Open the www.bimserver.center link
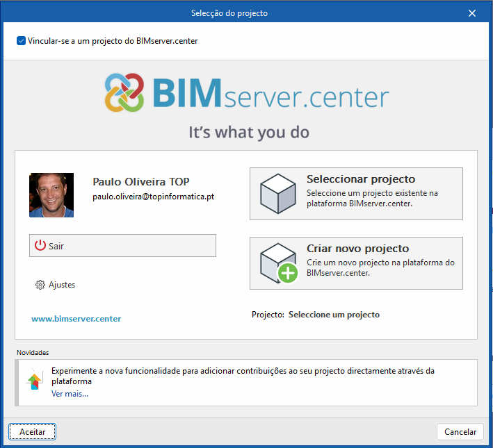The width and height of the screenshot is (493, 448). point(76,319)
